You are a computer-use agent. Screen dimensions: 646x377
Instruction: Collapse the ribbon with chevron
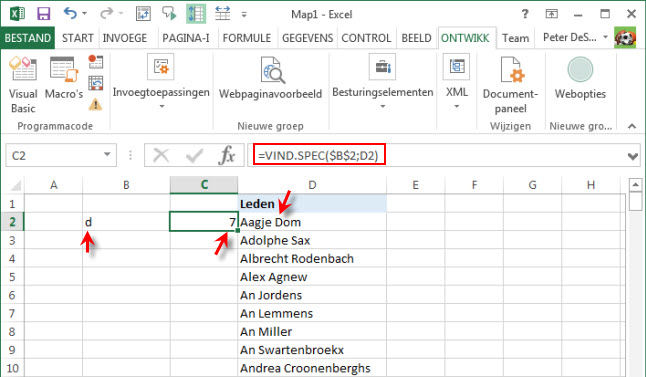[x=632, y=126]
